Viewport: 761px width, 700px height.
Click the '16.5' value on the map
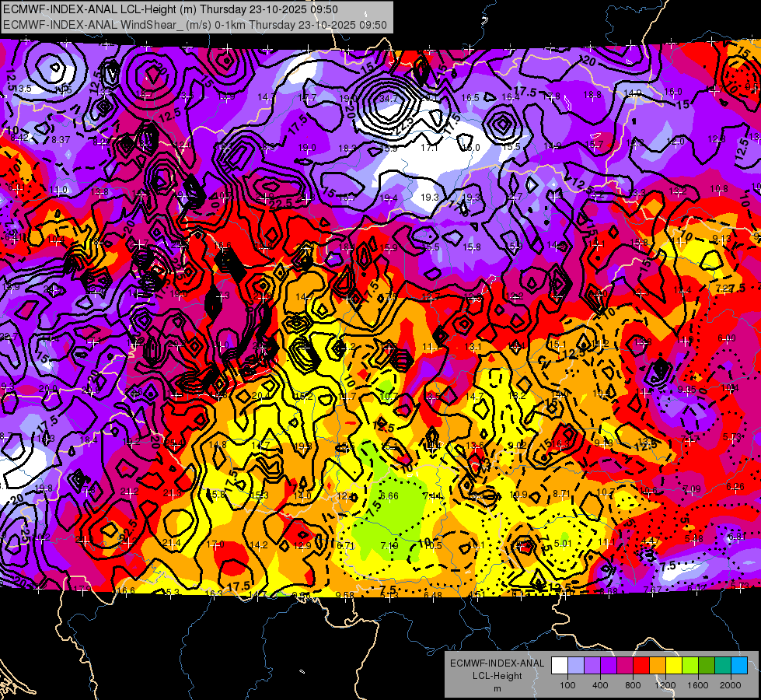pyautogui.click(x=470, y=98)
